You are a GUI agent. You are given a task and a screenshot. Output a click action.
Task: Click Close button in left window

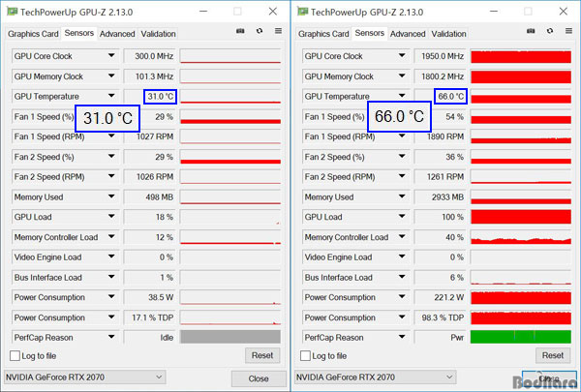[x=259, y=378]
